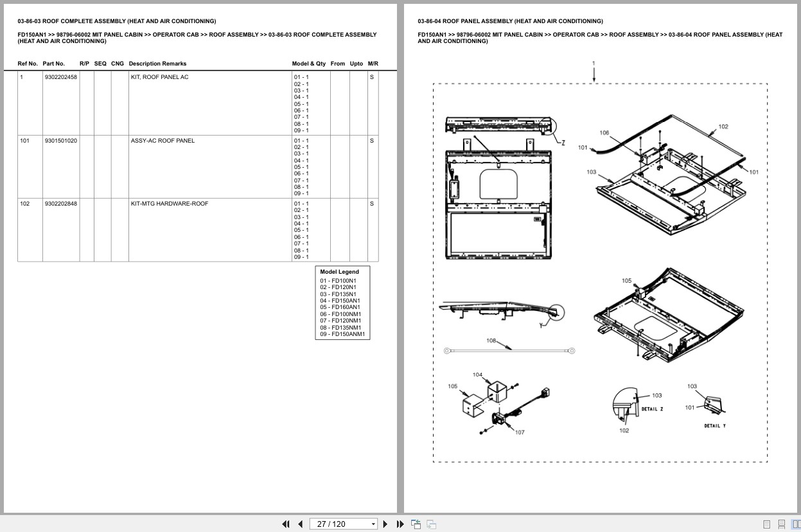The height and width of the screenshot is (532, 801).
Task: Click the 03-86-04 ROOF PANEL ASSEMBLY title
Action: tap(510, 21)
